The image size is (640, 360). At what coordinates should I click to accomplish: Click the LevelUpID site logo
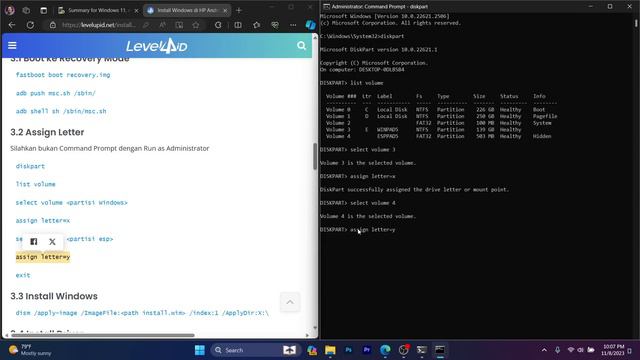pos(157,46)
